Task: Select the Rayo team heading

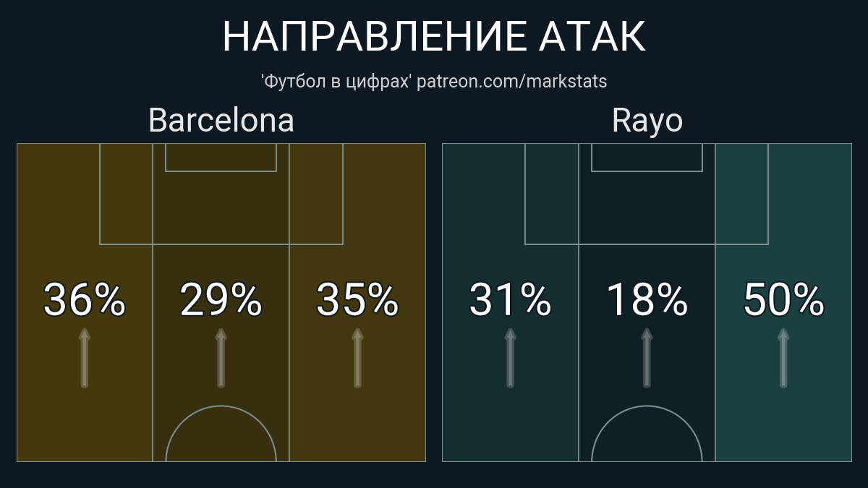Action: pos(647,121)
